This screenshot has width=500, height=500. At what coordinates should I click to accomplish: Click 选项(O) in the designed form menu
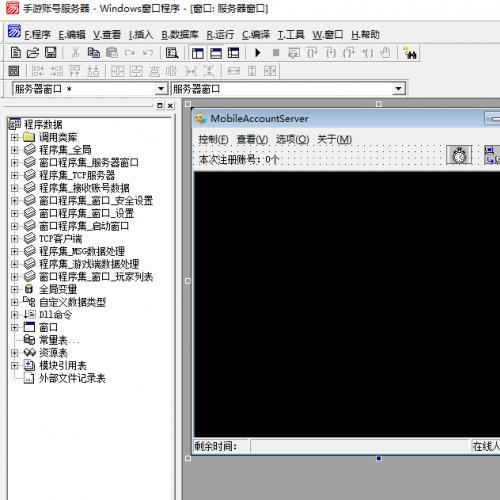click(292, 139)
